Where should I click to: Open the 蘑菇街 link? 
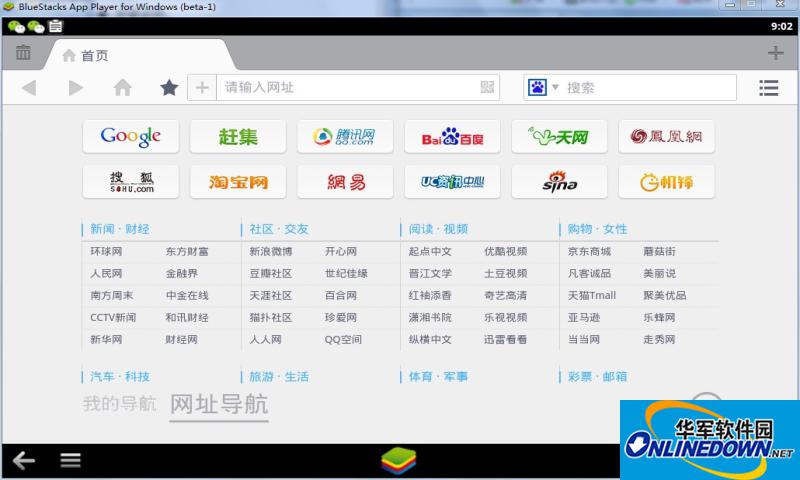tap(659, 251)
